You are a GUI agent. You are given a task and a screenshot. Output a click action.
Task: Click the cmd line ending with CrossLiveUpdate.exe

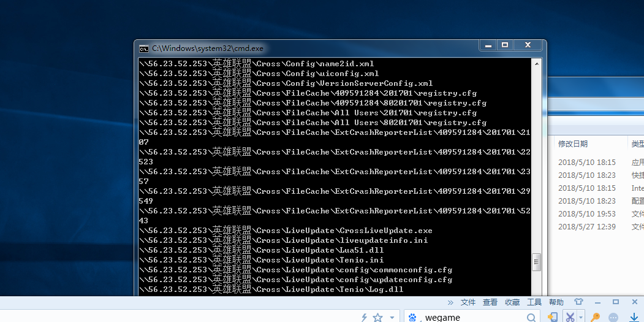tap(286, 231)
